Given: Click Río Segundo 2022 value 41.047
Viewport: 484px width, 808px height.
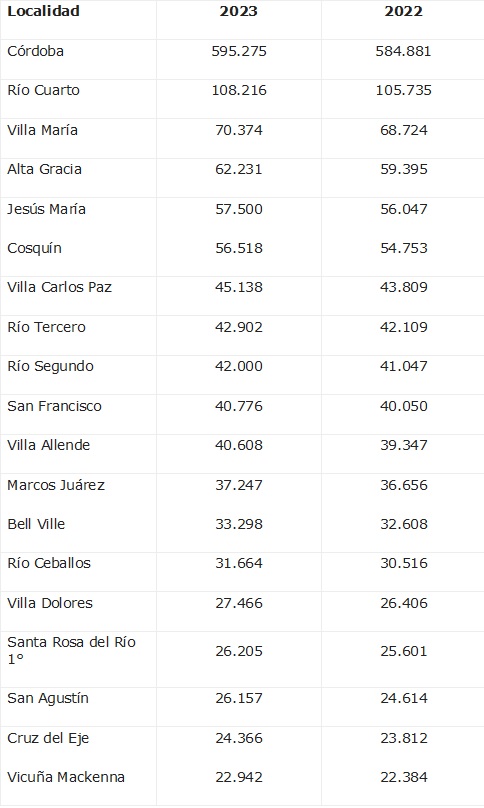Looking at the screenshot, I should click(x=404, y=366).
